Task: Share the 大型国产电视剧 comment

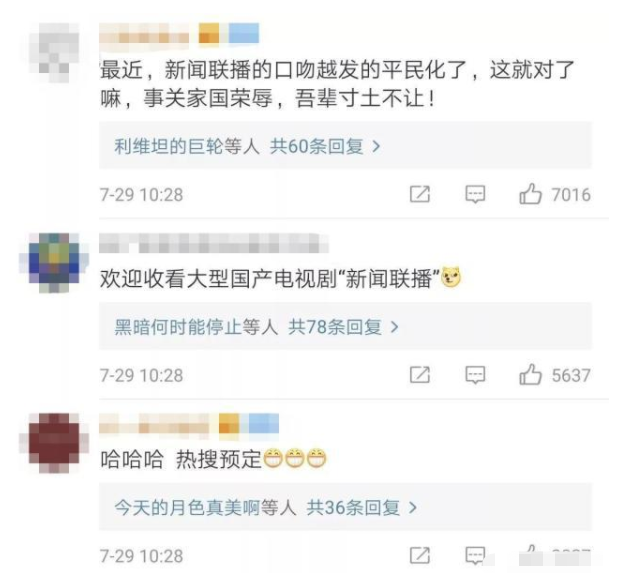Action: pos(420,374)
